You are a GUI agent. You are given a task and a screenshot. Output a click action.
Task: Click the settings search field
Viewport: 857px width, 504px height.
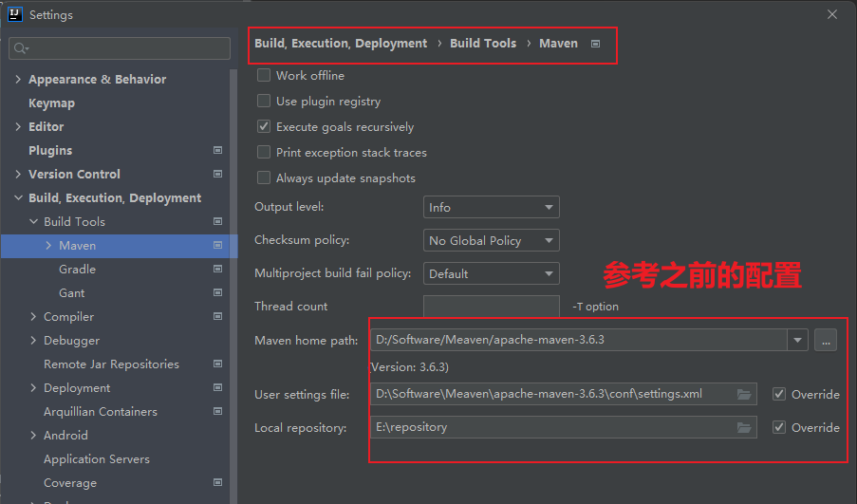120,48
